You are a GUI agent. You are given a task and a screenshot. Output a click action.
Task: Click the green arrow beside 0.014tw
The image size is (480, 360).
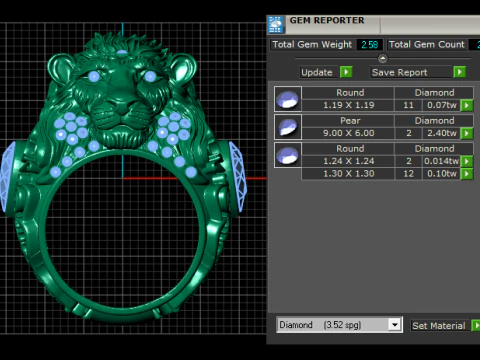pos(467,161)
